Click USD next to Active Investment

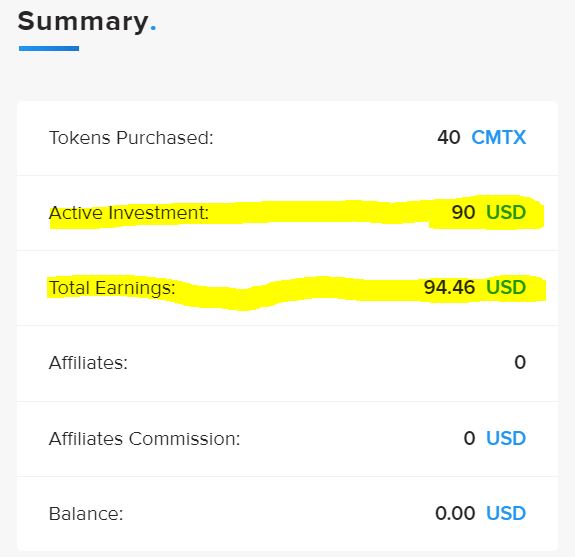tap(506, 212)
